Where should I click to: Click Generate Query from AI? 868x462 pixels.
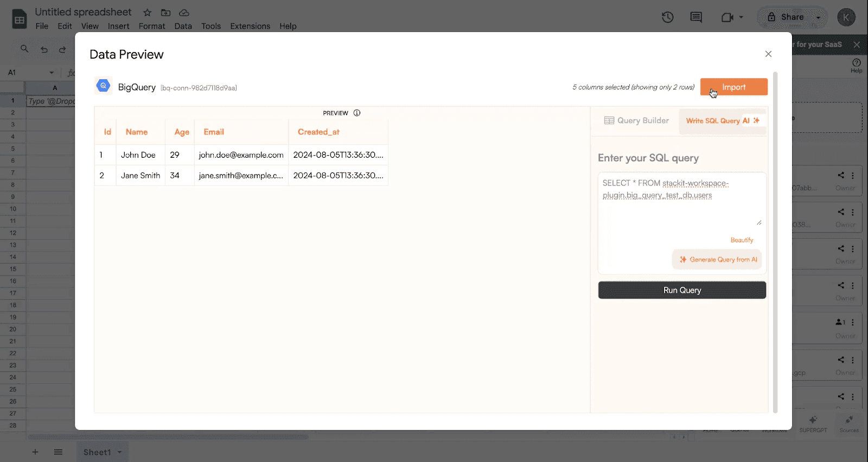click(717, 260)
